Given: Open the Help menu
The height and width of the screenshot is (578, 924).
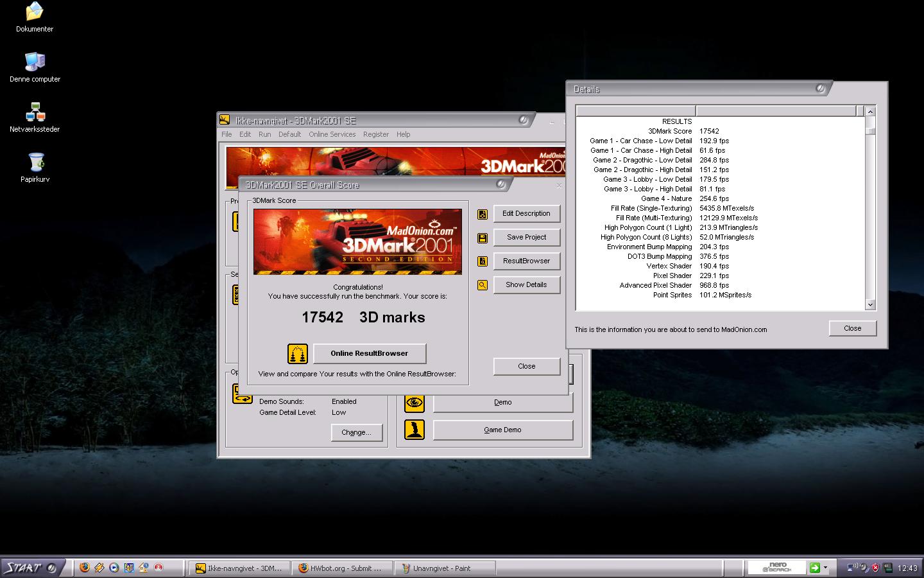Looking at the screenshot, I should pyautogui.click(x=403, y=134).
